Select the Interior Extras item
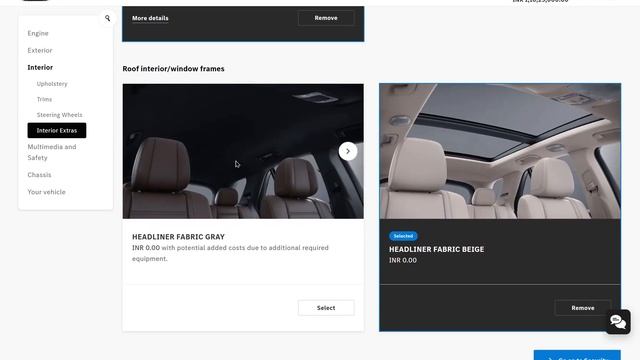 click(x=57, y=131)
